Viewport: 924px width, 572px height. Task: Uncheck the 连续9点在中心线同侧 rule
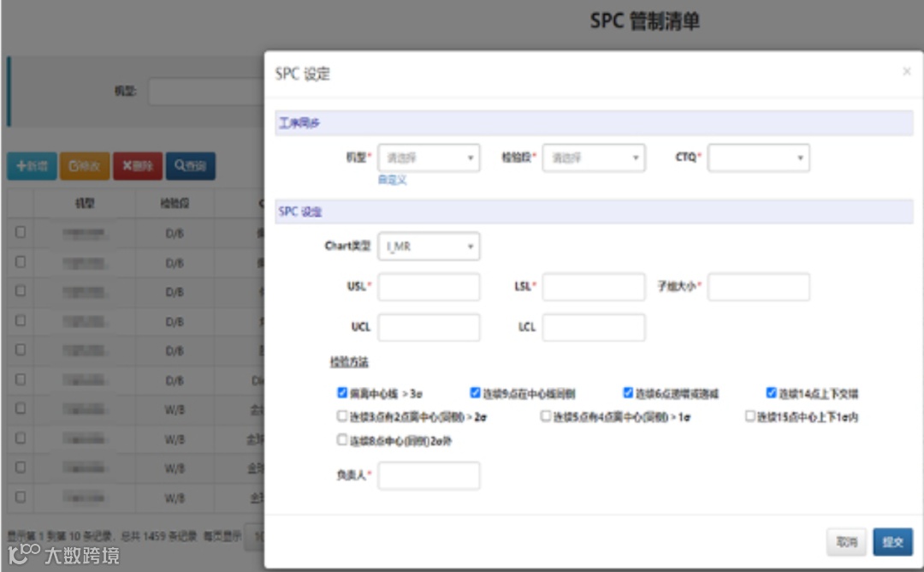[x=475, y=393]
